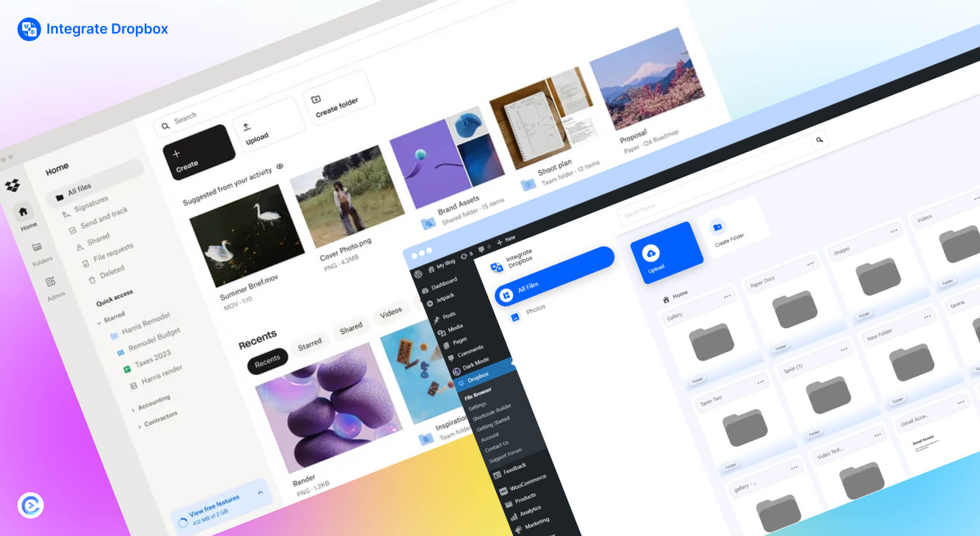Open the Brand Assets shared folder thumbnail
The image size is (980, 536).
[447, 156]
